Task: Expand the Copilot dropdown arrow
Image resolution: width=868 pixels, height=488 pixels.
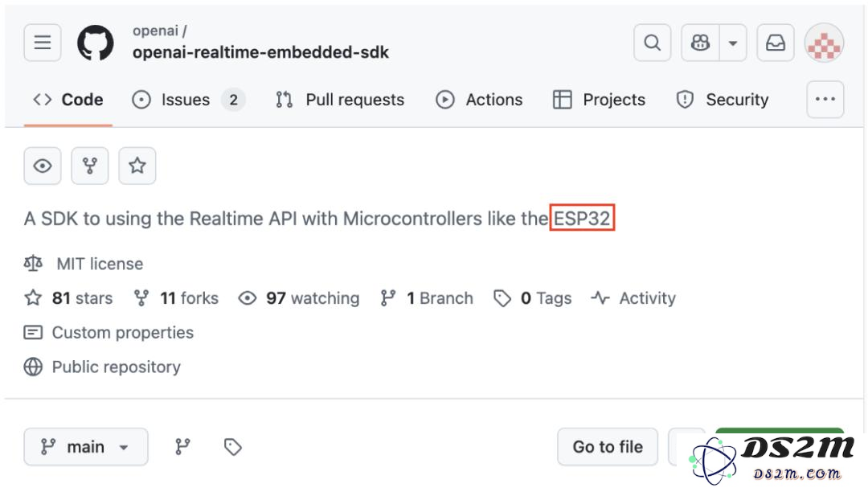Action: [733, 43]
